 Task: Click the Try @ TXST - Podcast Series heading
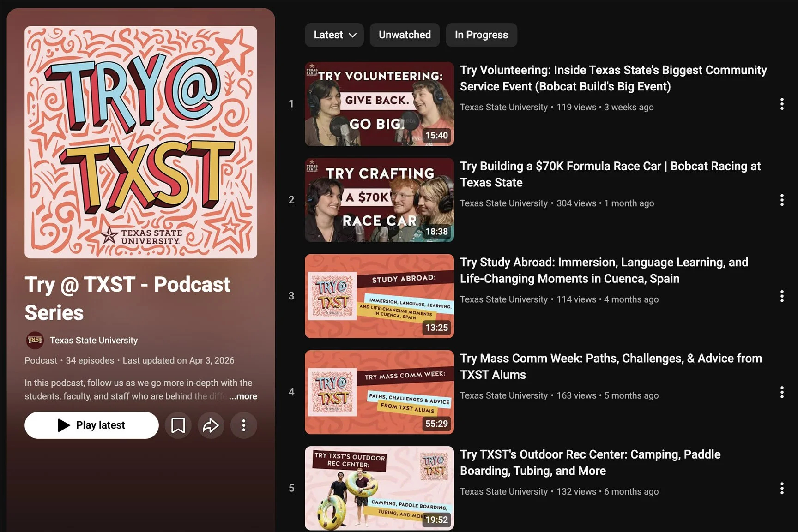pyautogui.click(x=127, y=299)
